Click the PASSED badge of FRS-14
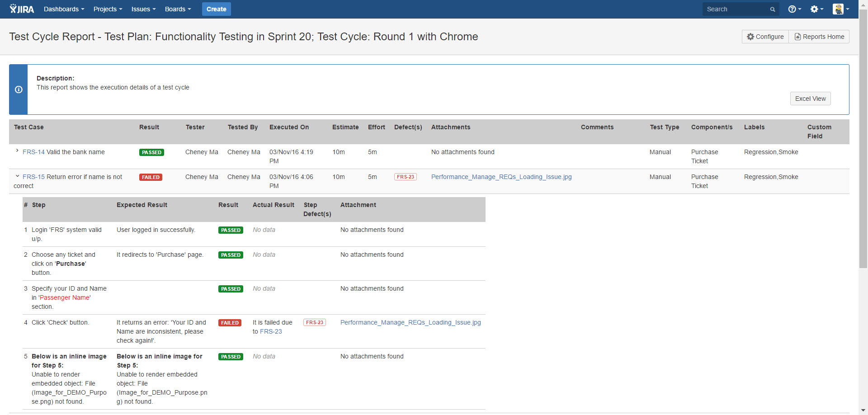Image resolution: width=868 pixels, height=415 pixels. tap(151, 152)
